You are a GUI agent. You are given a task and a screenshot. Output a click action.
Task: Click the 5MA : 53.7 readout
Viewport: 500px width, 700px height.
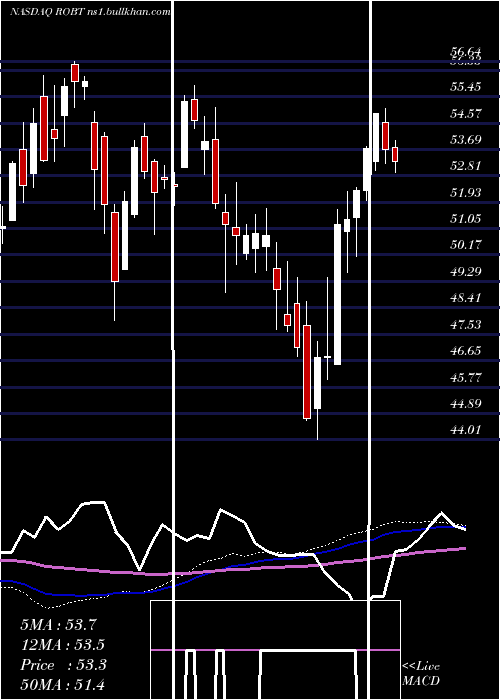pos(59,625)
